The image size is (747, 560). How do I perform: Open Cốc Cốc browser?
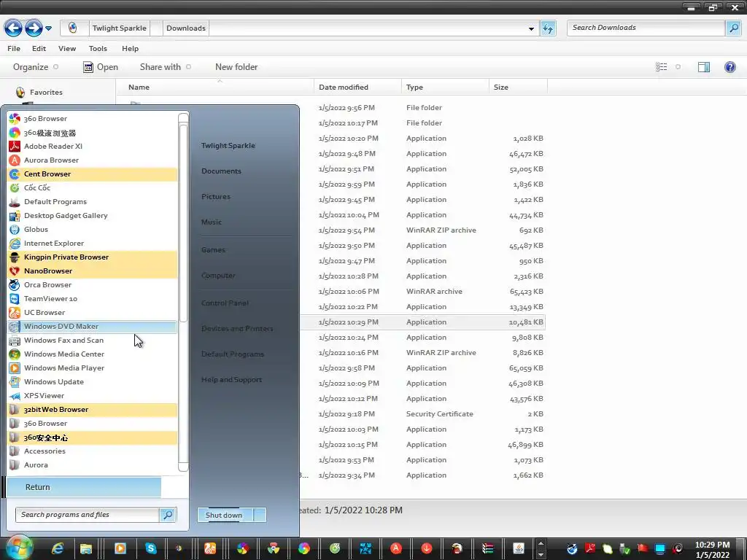tap(93, 187)
